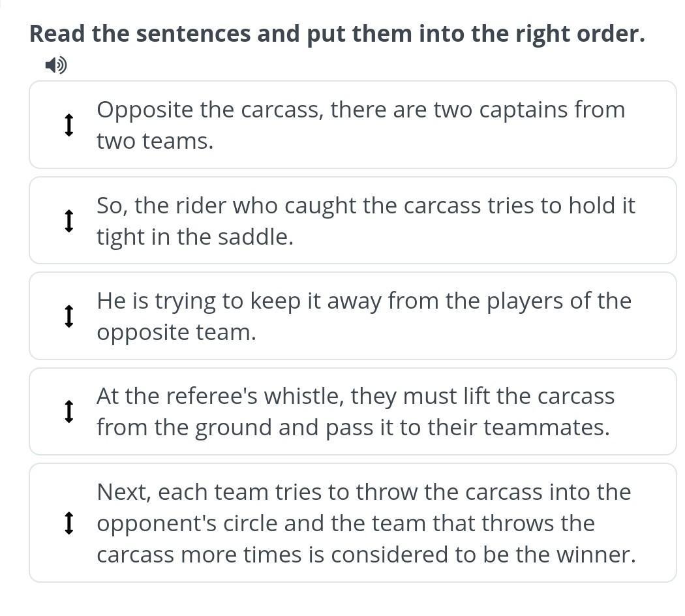
Task: Select the 'Opposite the carcass' sentence card
Action: (x=352, y=125)
